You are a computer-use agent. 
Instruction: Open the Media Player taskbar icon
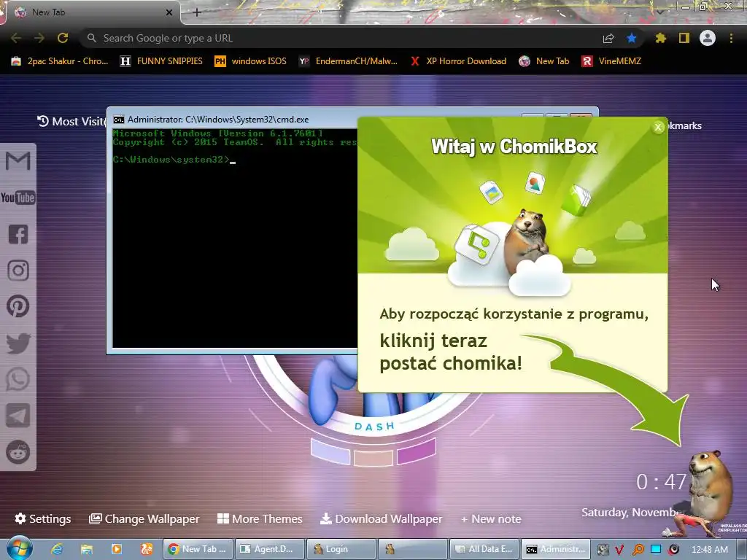(x=116, y=549)
